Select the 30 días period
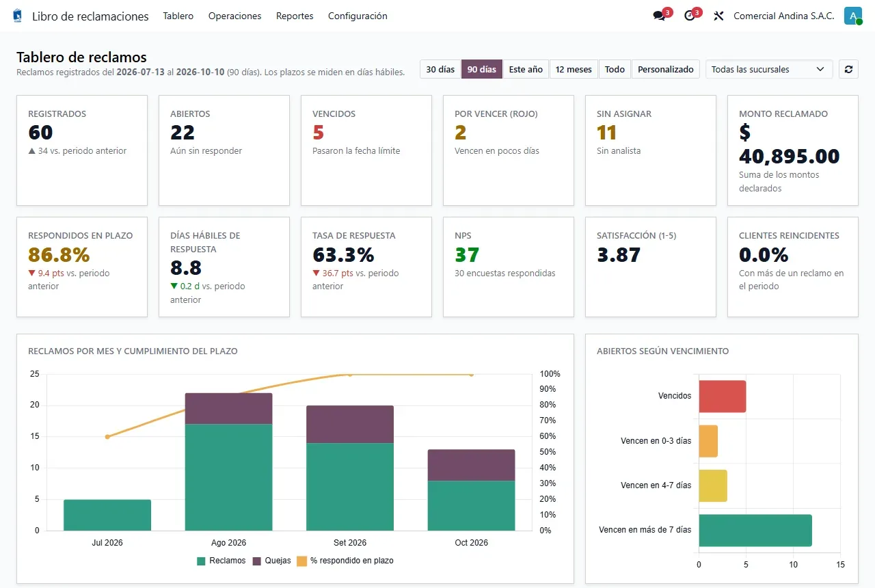Viewport: 875px width, 588px height. click(440, 69)
